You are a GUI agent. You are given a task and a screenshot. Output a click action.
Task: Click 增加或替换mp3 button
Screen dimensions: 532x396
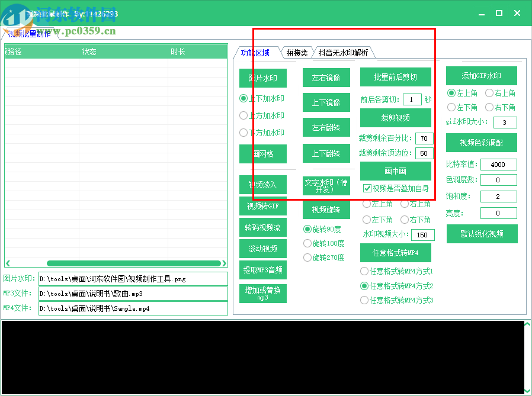[262, 293]
